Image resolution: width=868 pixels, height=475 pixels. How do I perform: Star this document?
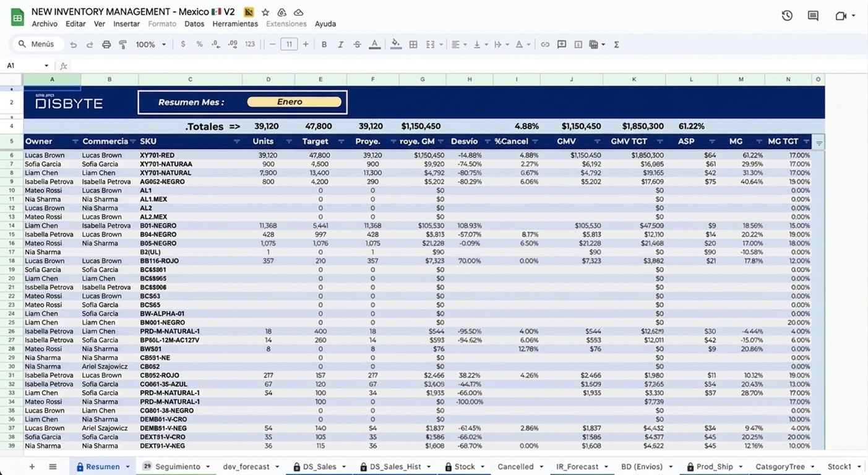click(x=265, y=12)
